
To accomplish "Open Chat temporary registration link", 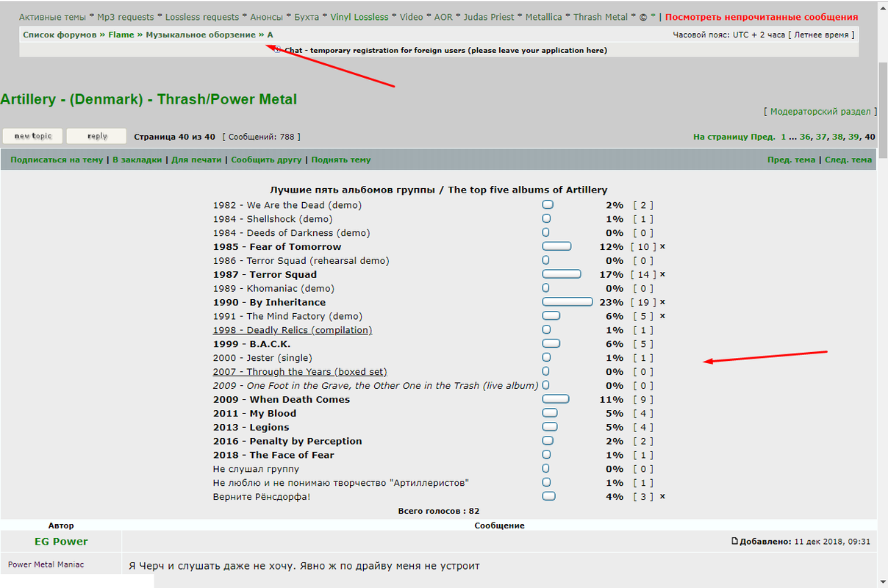I will tap(446, 51).
